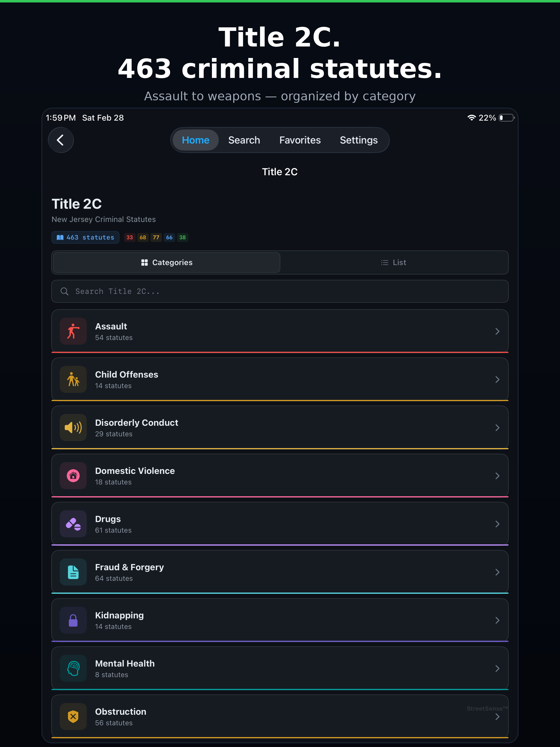
Task: Click the Kidnapping padlock icon
Action: (x=73, y=620)
